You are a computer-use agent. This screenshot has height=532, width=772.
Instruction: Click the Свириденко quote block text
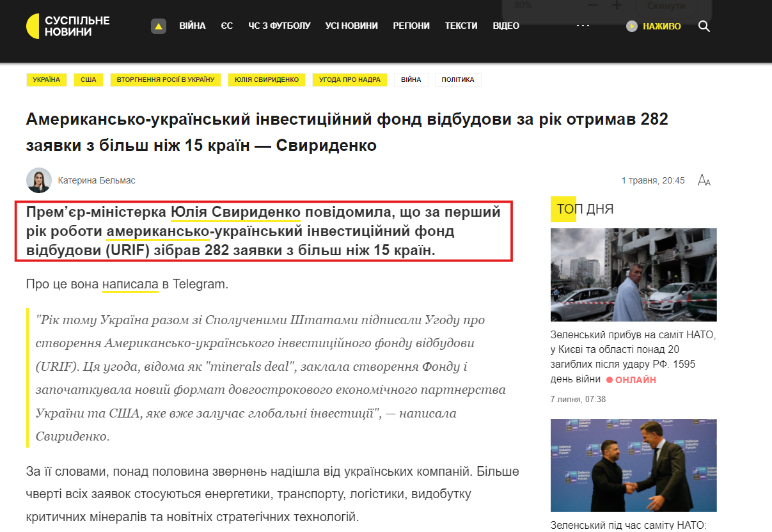point(271,378)
